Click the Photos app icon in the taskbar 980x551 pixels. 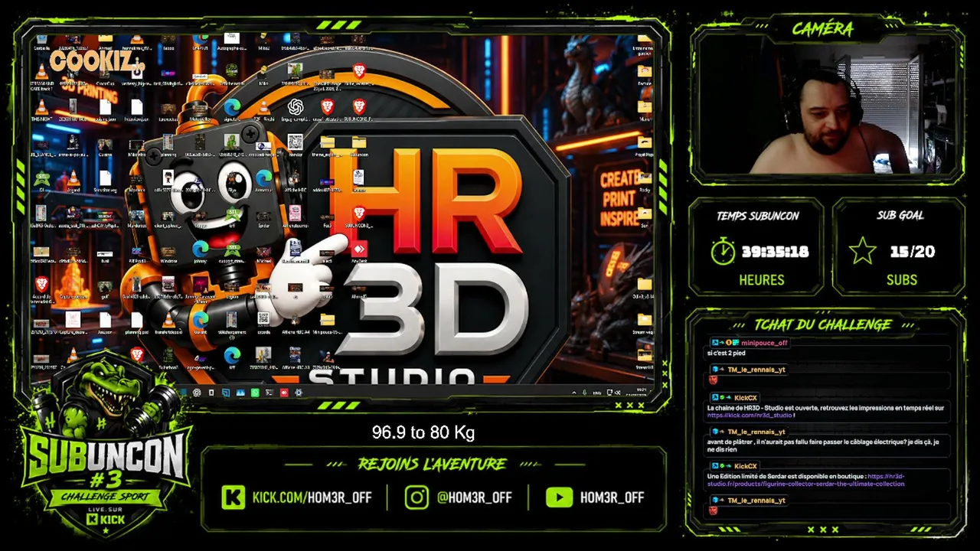[x=240, y=393]
